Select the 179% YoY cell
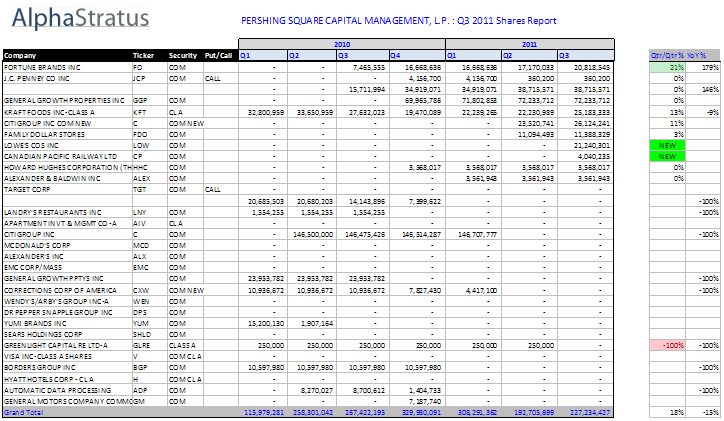 702,67
